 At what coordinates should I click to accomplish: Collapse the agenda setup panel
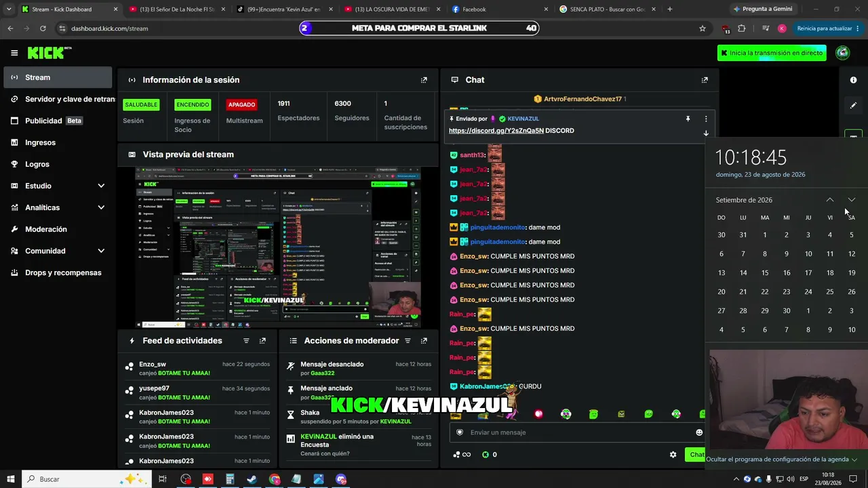click(x=782, y=460)
